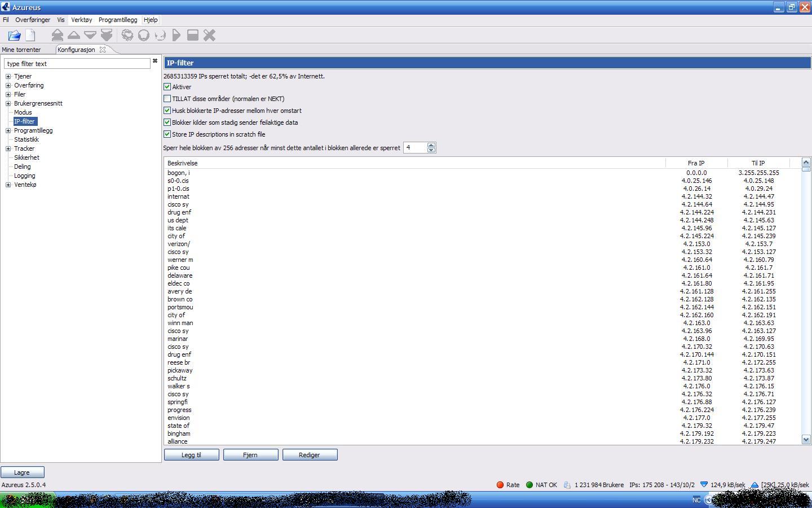Decrease blocked address count with down arrow

(431, 150)
